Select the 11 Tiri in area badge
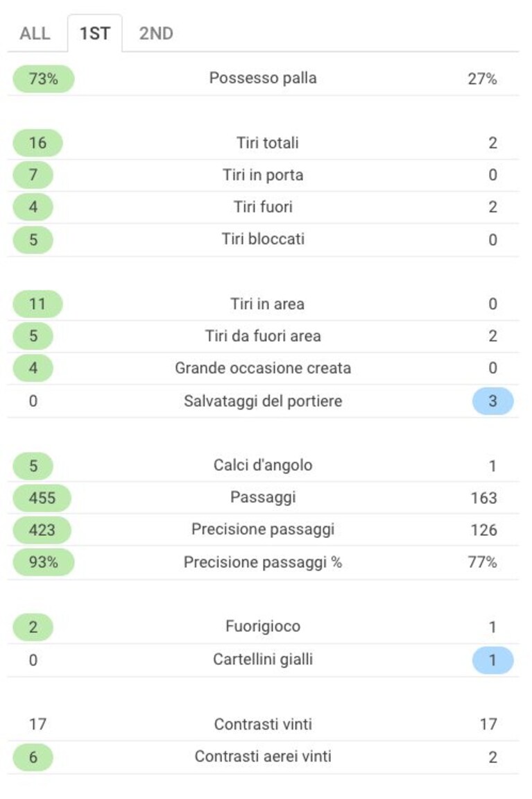The image size is (532, 799). (37, 304)
